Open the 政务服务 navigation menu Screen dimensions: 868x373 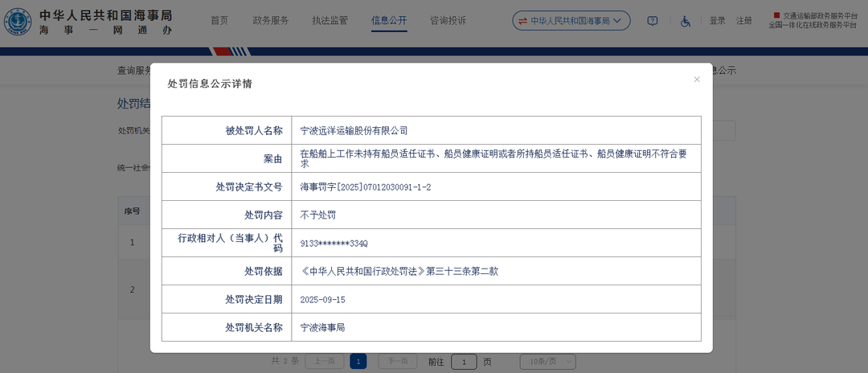[270, 21]
